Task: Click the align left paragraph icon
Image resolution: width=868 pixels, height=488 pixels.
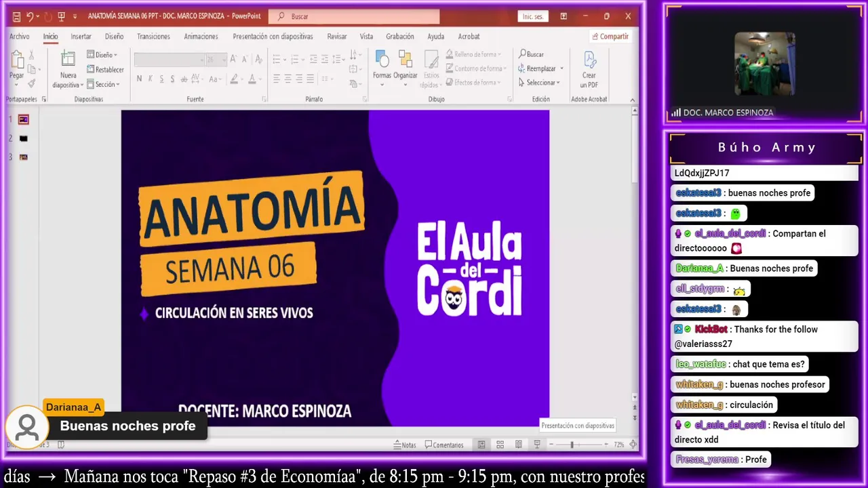Action: click(x=276, y=79)
